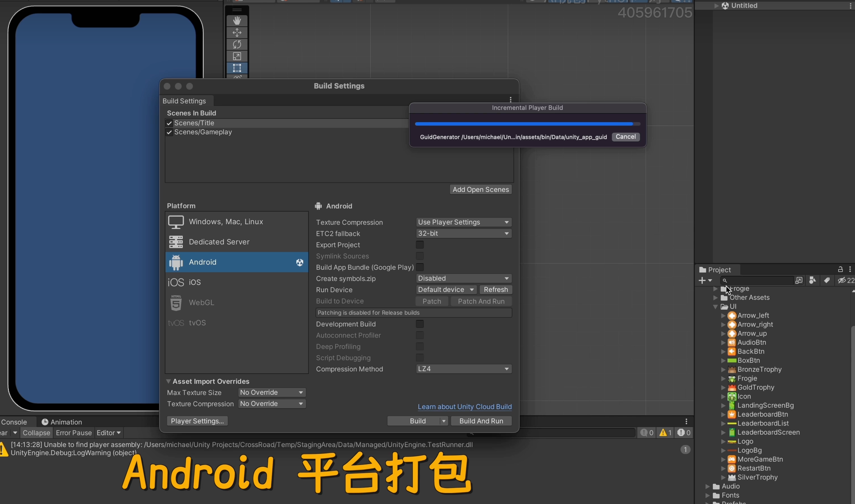Select the Rect Transform tool
Screen dimensions: 855x504
pos(237,68)
